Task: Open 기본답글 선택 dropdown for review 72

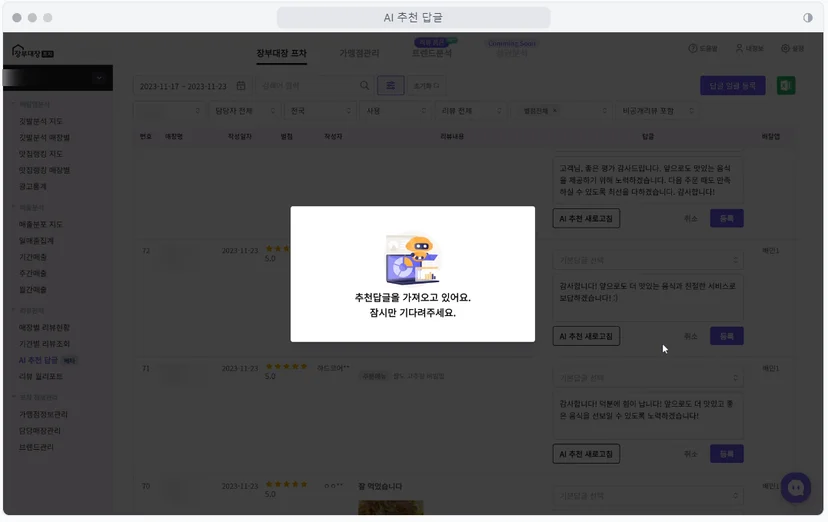Action: click(648, 260)
